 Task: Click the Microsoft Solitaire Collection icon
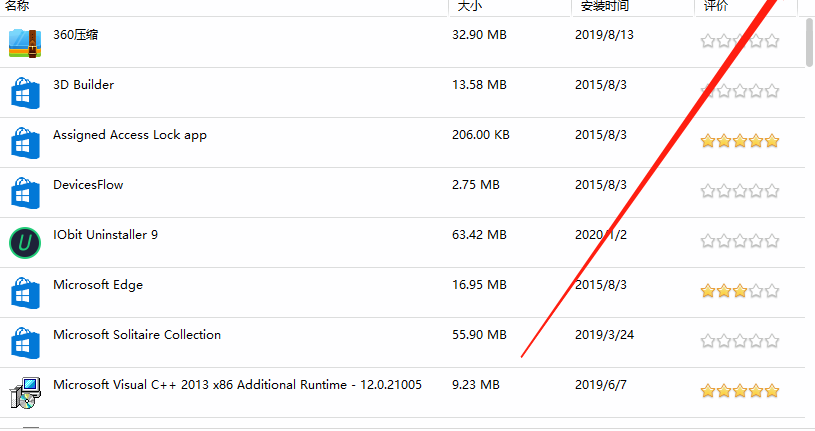[x=25, y=343]
